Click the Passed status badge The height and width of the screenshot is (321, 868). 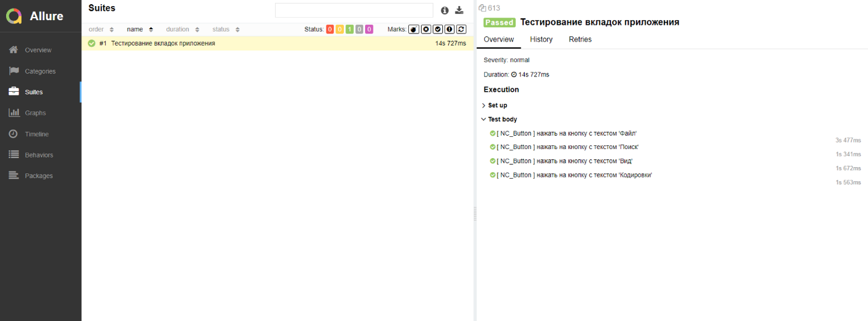click(499, 22)
